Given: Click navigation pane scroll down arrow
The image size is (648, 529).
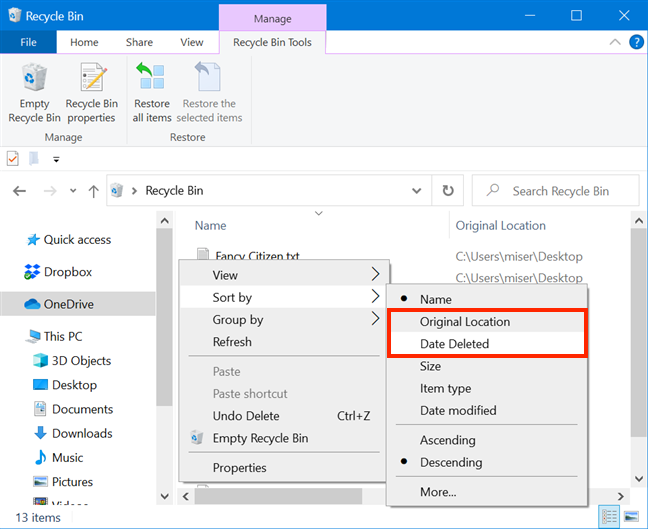Looking at the screenshot, I should pos(164,496).
